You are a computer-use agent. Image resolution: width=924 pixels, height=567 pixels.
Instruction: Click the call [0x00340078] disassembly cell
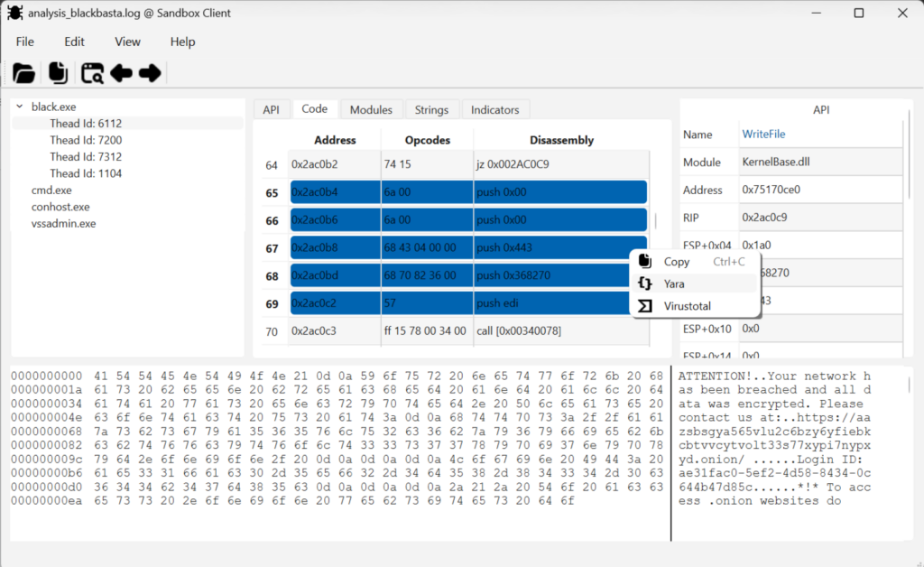coord(561,330)
